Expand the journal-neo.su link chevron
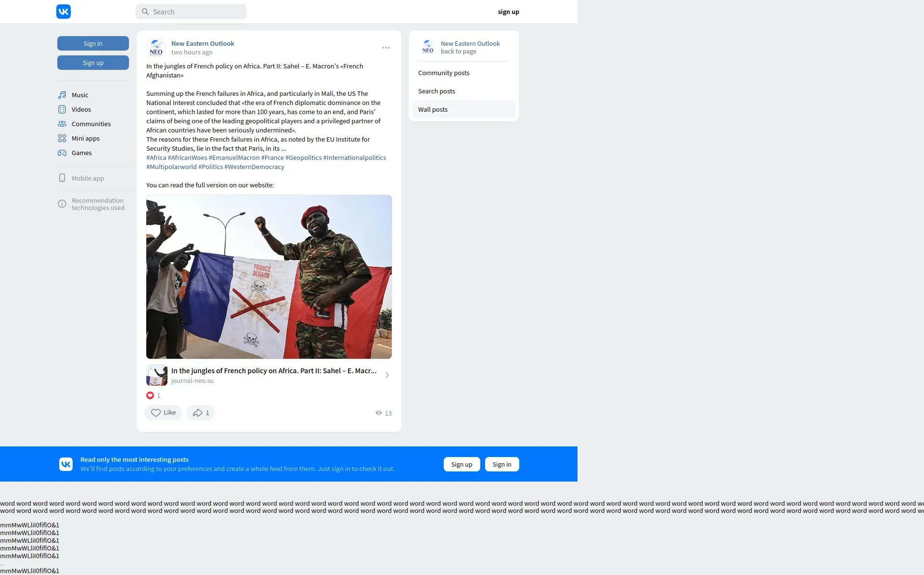The image size is (924, 575). (x=387, y=375)
